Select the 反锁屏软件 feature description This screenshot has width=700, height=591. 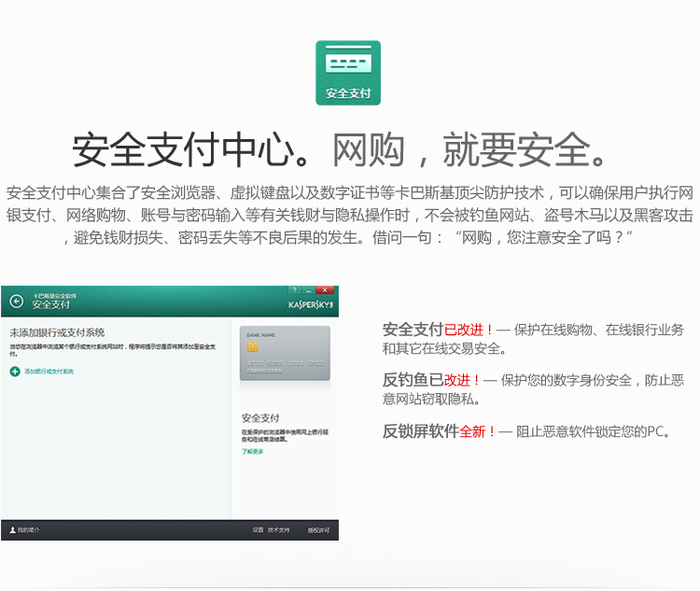(526, 431)
